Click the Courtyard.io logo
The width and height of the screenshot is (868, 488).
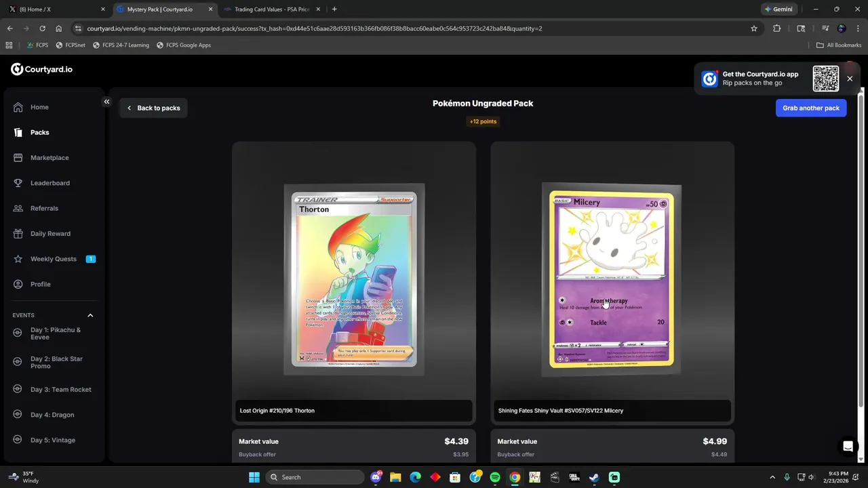click(41, 69)
